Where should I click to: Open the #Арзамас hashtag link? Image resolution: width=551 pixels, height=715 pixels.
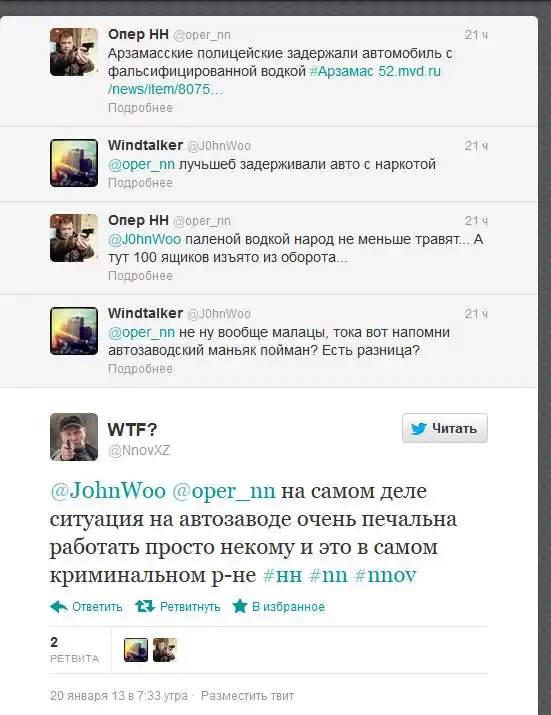point(342,72)
